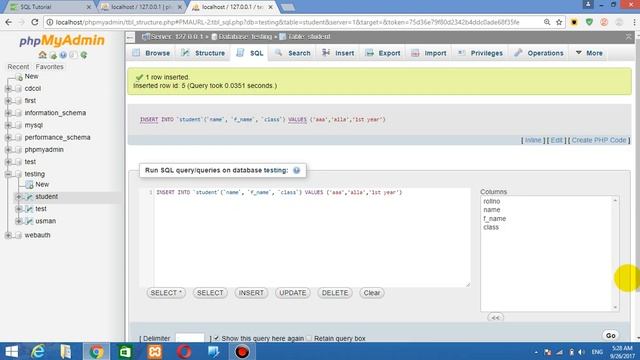Click the DELETE query template button

click(x=335, y=293)
